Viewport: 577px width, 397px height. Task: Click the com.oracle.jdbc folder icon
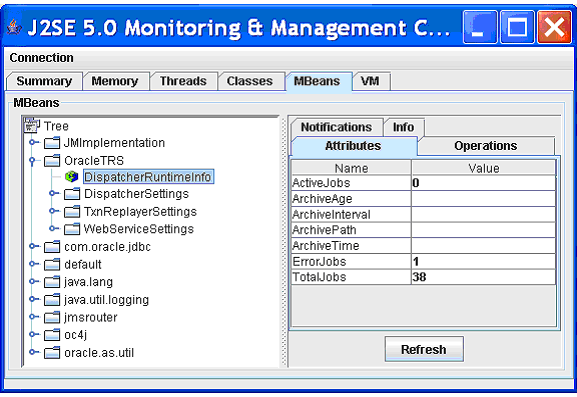(52, 247)
